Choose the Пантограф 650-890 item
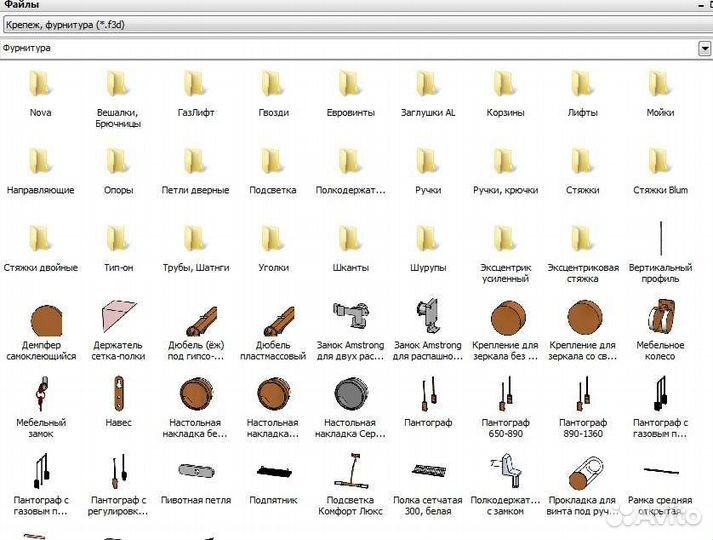The image size is (713, 540). [506, 396]
